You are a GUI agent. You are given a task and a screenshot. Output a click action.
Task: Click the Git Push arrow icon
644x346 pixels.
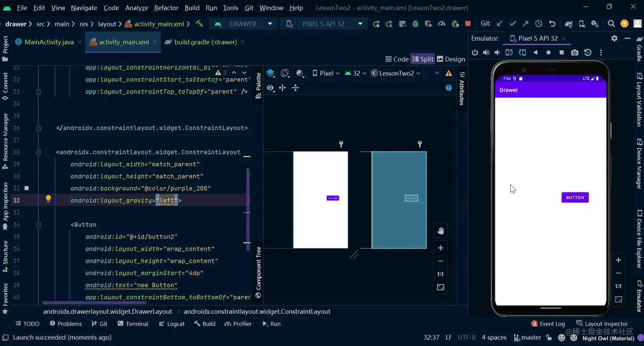tap(526, 24)
